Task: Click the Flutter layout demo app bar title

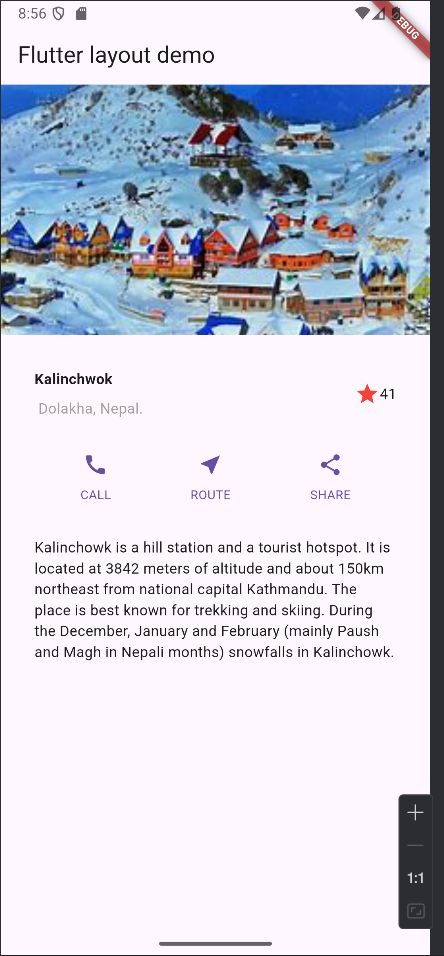Action: (x=116, y=55)
